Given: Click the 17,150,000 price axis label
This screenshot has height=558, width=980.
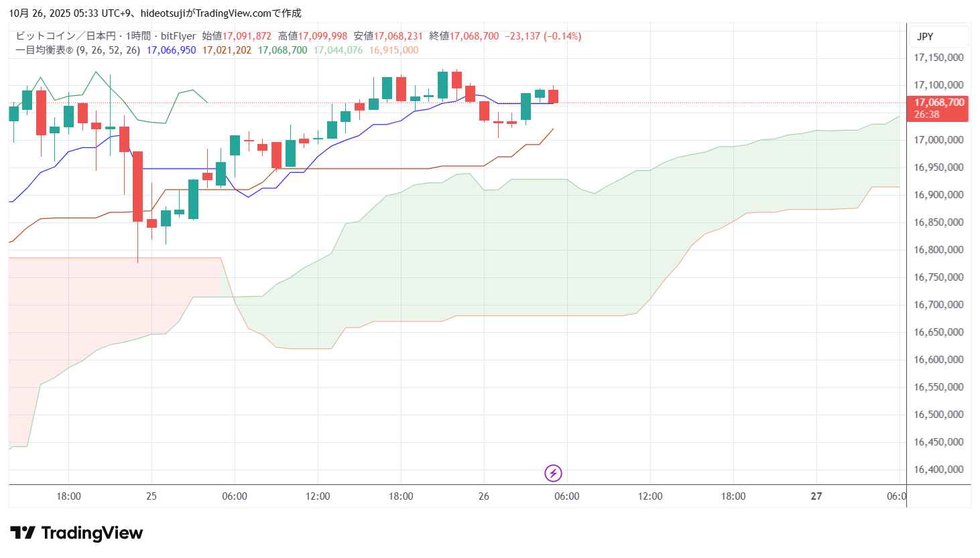Looking at the screenshot, I should (938, 58).
